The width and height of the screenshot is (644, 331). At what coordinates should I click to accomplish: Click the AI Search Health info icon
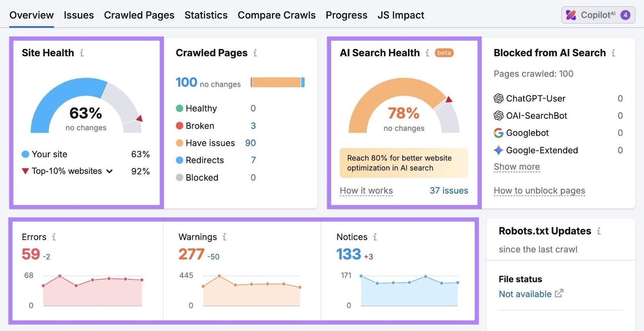coord(427,53)
